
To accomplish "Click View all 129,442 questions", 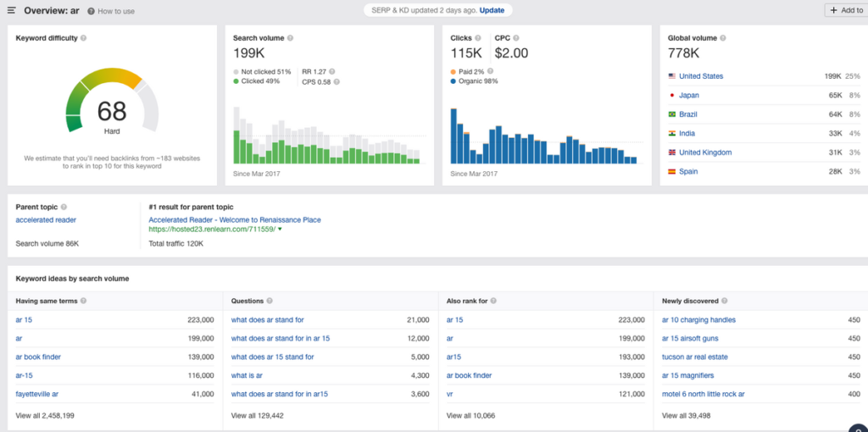I will click(x=257, y=415).
